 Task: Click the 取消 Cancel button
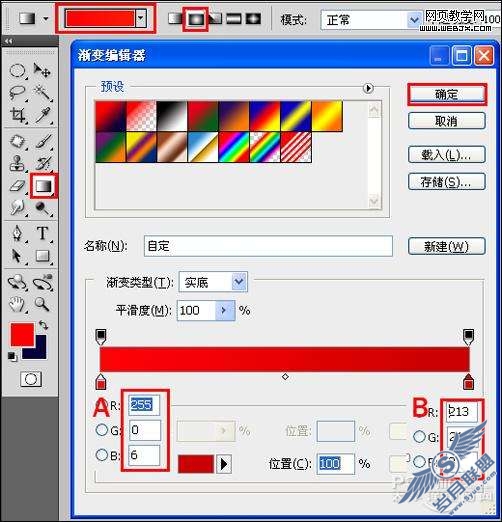pos(446,121)
